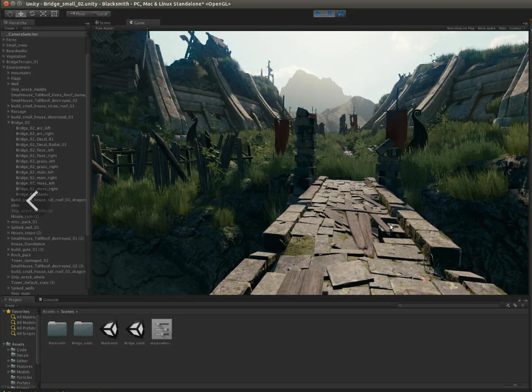Select the Rotate tool in the toolbar
Viewport: 532px width, 392px height.
(32, 14)
